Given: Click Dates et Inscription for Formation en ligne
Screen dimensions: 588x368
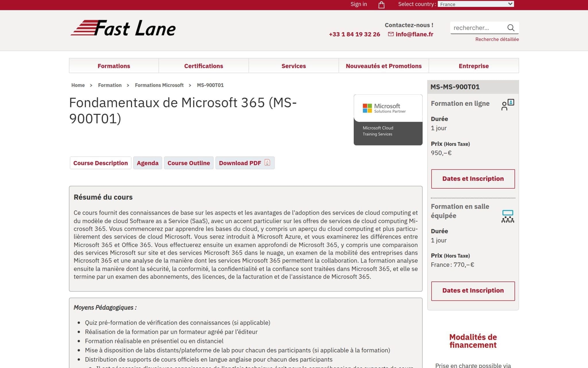Looking at the screenshot, I should pos(473,179).
